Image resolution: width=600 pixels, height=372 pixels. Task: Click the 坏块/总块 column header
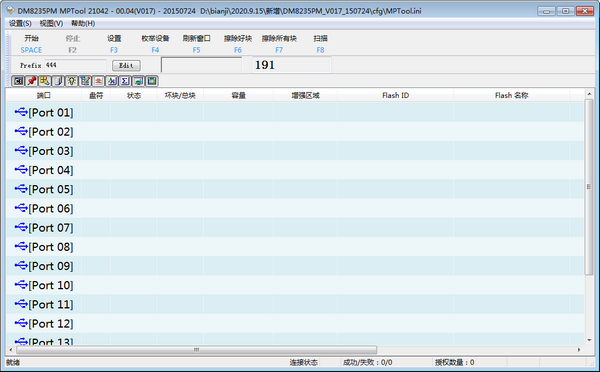180,95
